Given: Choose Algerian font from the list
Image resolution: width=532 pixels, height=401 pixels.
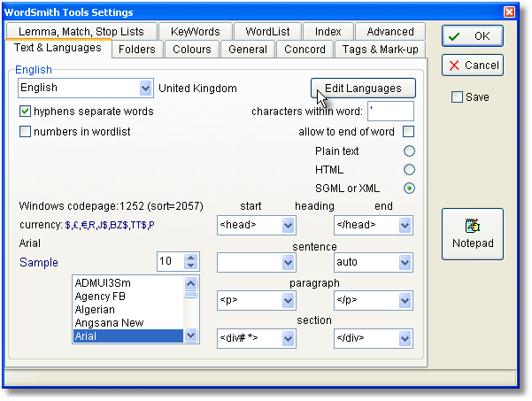Looking at the screenshot, I should [128, 310].
